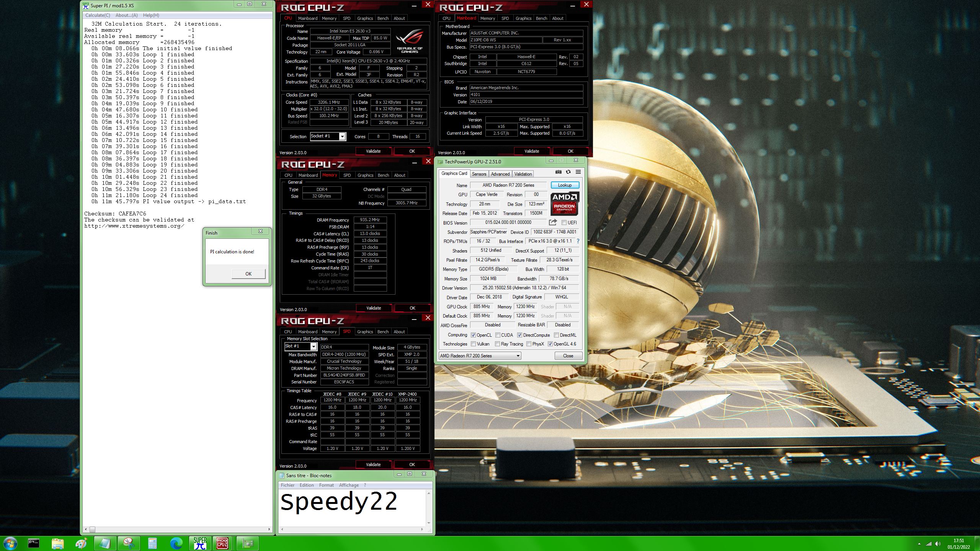The width and height of the screenshot is (980, 551).
Task: Toggle the OpenCL checkbox
Action: (473, 335)
